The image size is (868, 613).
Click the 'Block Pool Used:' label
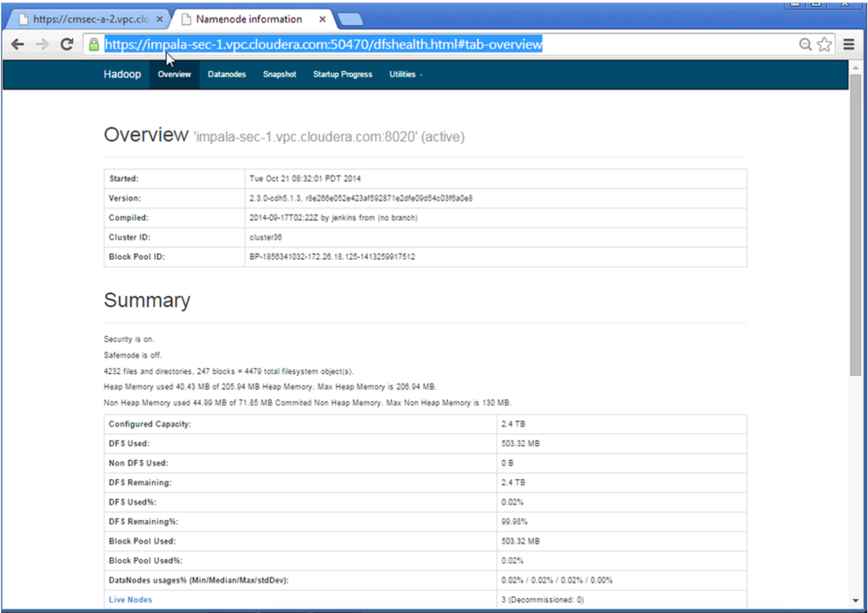tap(142, 541)
